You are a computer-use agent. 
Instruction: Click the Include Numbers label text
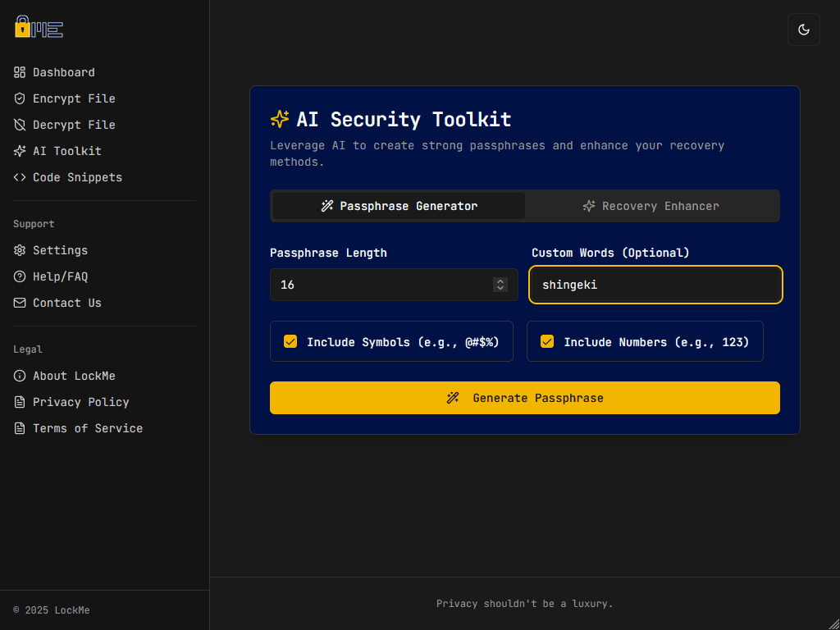656,342
